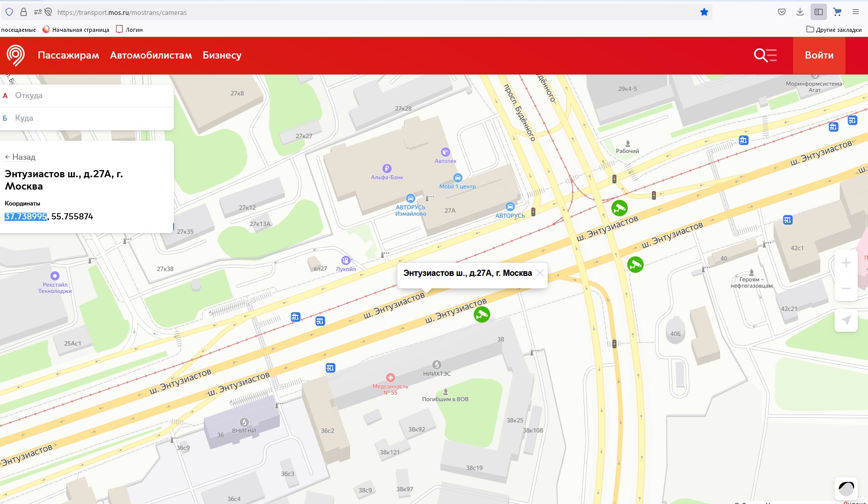Image resolution: width=868 pixels, height=504 pixels.
Task: Open the Пассажирам menu item
Action: point(68,55)
